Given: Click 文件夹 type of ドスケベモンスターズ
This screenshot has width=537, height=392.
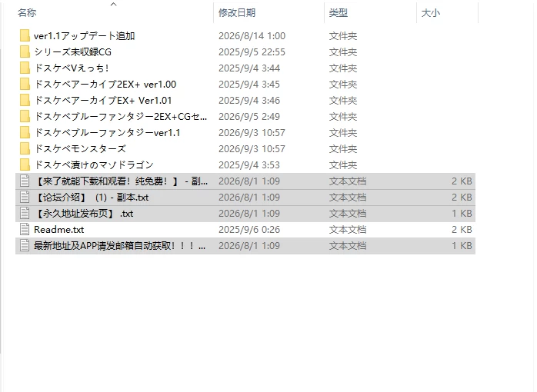Looking at the screenshot, I should [343, 148].
